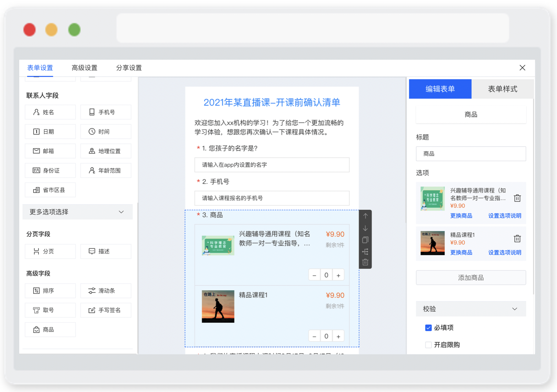Expand the 更多选项选择 section

coord(78,212)
